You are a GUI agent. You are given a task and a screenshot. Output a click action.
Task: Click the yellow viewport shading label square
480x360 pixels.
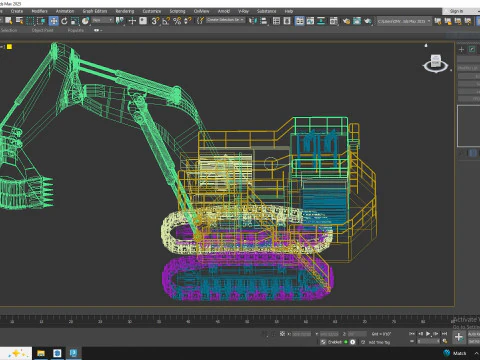(9, 47)
